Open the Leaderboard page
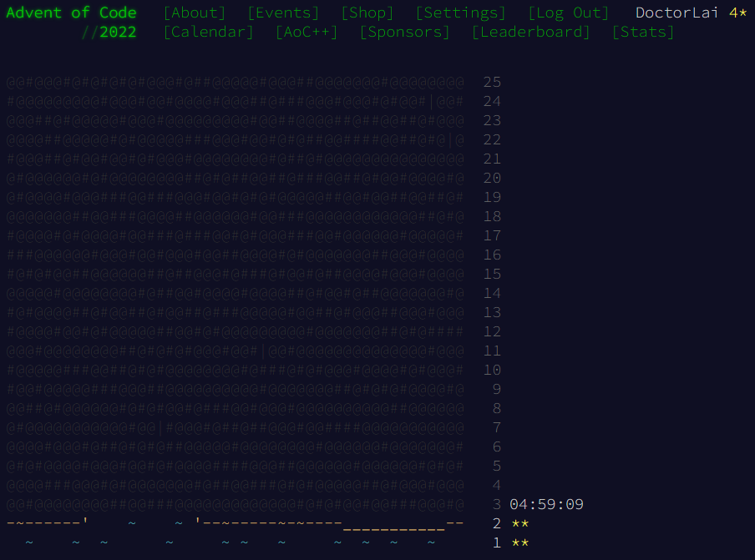755x560 pixels. click(531, 32)
